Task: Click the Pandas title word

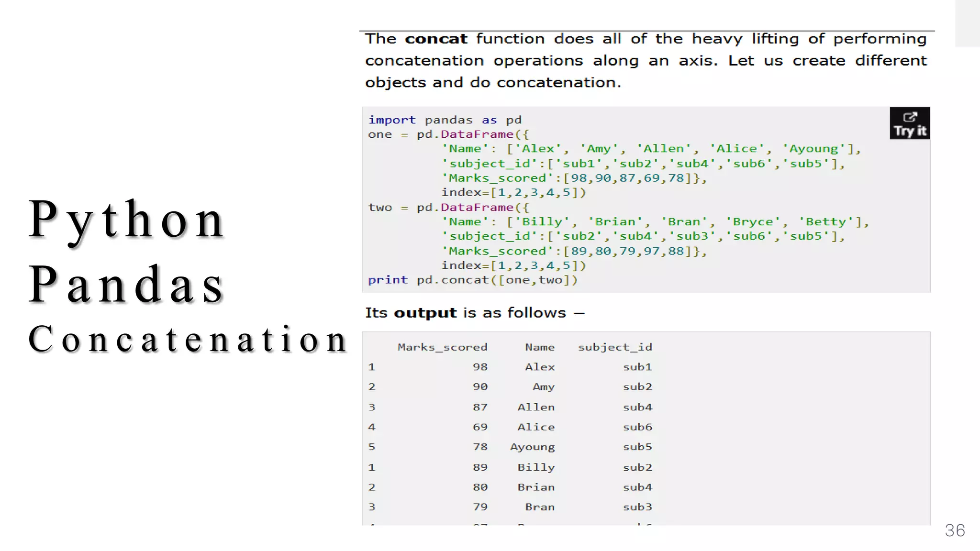Action: (x=126, y=285)
